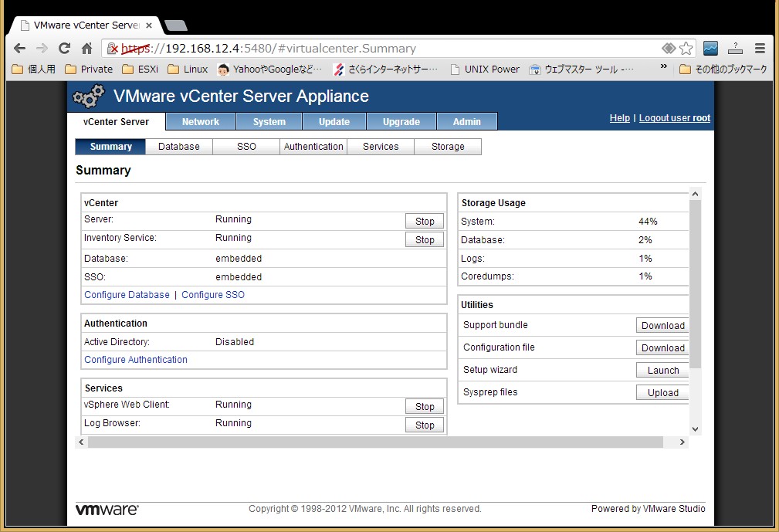Click the Logout user root link

tap(675, 118)
